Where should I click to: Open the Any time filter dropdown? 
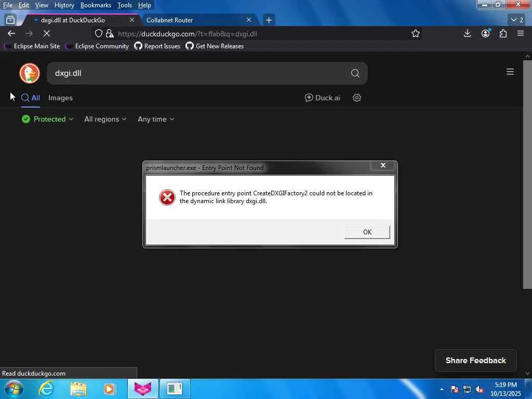pyautogui.click(x=156, y=119)
